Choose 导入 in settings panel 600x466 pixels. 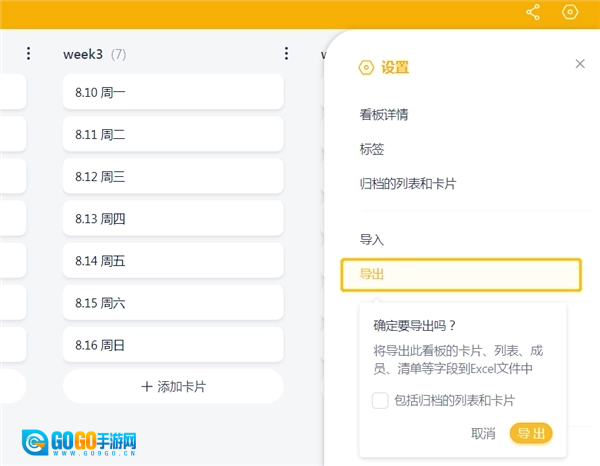pyautogui.click(x=372, y=240)
